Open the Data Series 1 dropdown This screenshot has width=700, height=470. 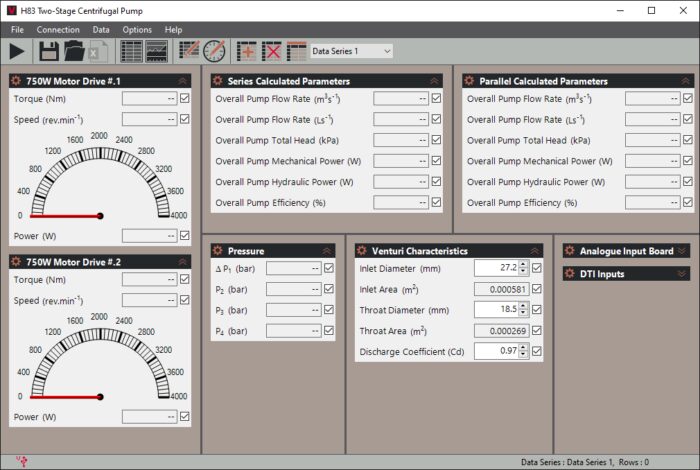351,51
